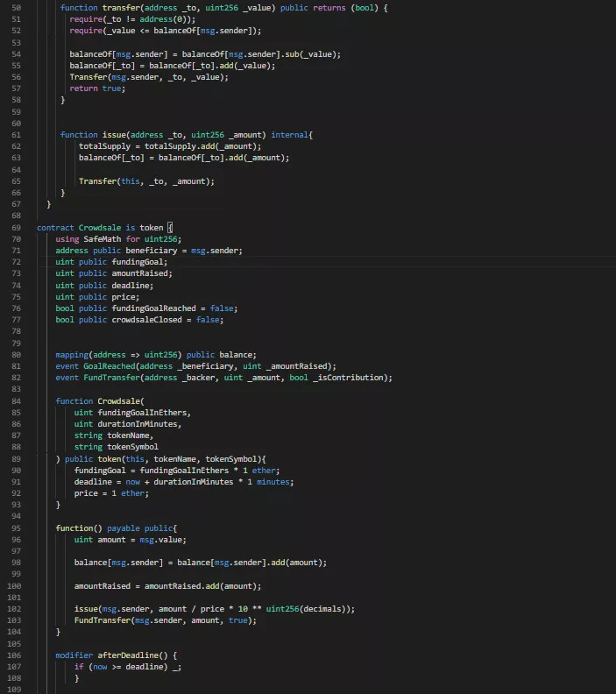Click 'fundingGoal = fundingGoalInEthers * 1 ether;' line
Screen dimensions: 616x694
click(x=177, y=471)
